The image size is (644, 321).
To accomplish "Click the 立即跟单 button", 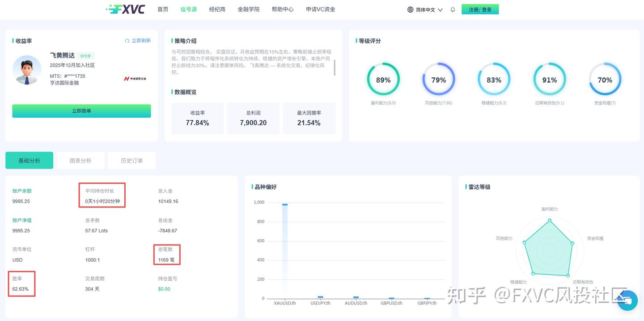I will coord(81,111).
